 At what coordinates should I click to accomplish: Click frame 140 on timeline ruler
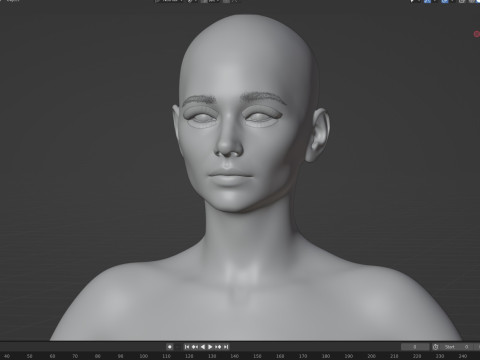pyautogui.click(x=235, y=356)
